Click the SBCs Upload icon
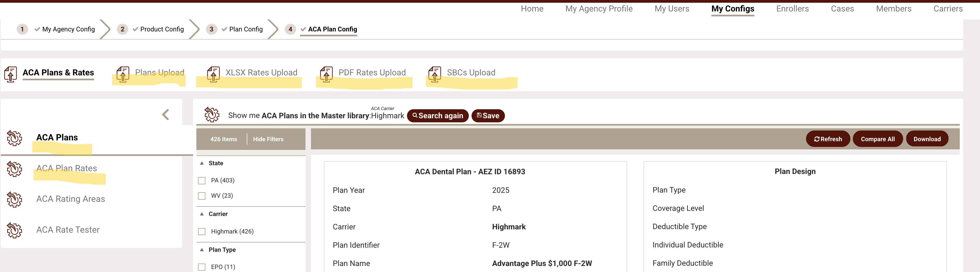The width and height of the screenshot is (980, 272). pyautogui.click(x=434, y=74)
